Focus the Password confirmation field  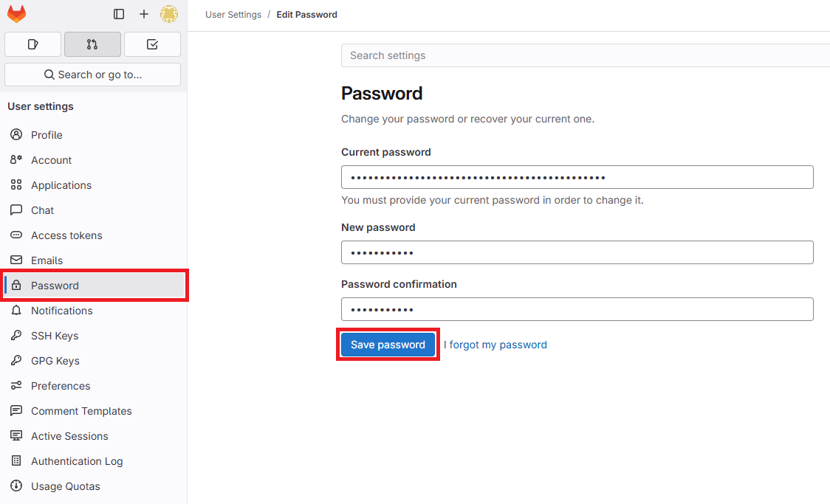[x=577, y=309]
